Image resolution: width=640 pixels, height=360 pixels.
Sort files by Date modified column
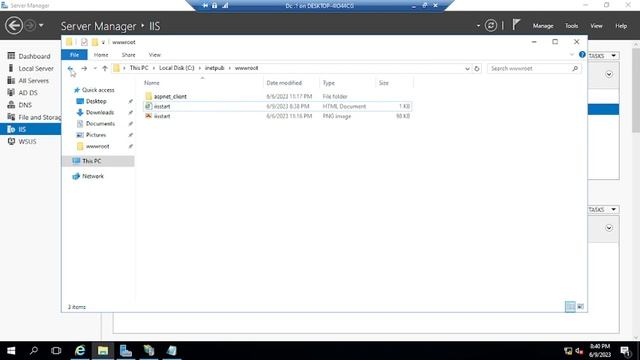click(291, 83)
